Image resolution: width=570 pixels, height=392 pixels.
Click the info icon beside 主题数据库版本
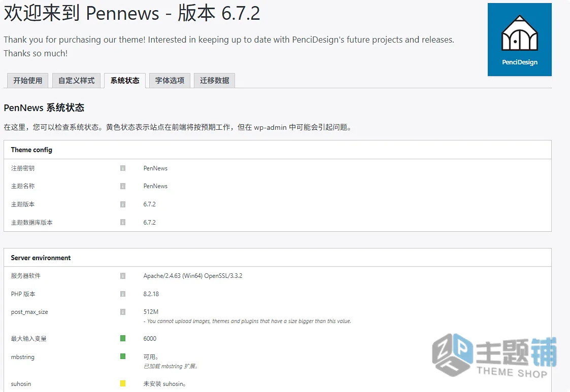[x=123, y=222]
